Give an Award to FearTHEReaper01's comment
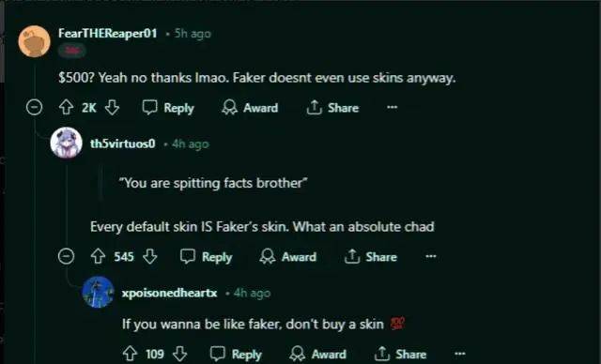This screenshot has width=601, height=364. tap(250, 108)
